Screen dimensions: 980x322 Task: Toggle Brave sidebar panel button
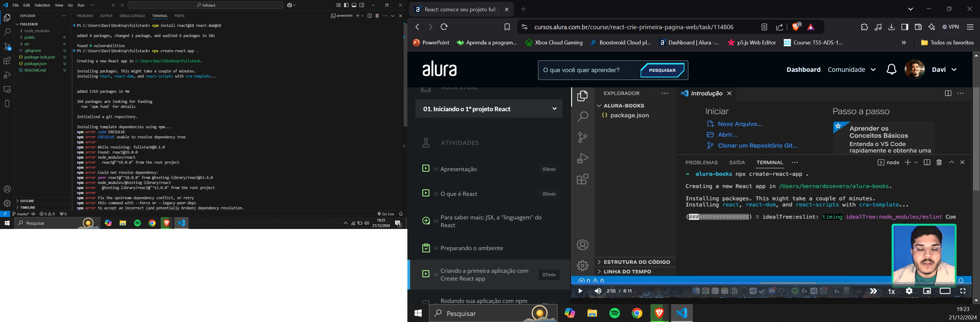click(x=905, y=27)
